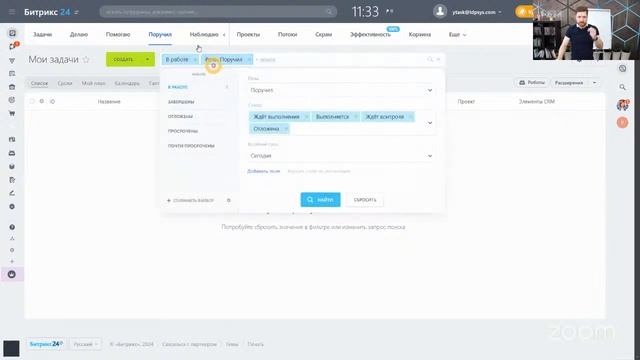This screenshot has width=640, height=360.
Task: Open the magnifier search icon in the right sidebar
Action: 622,87
